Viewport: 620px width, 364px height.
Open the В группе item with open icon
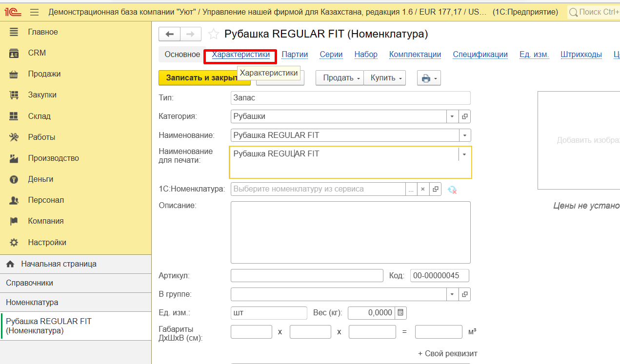(465, 294)
